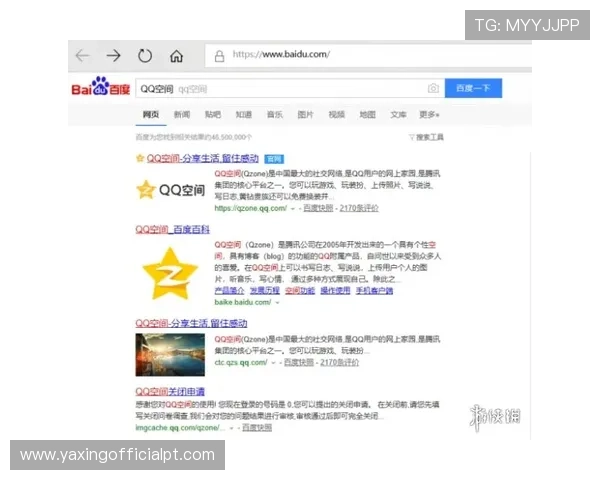This screenshot has width=600, height=480.
Task: Select the 网页 tab
Action: [x=151, y=114]
